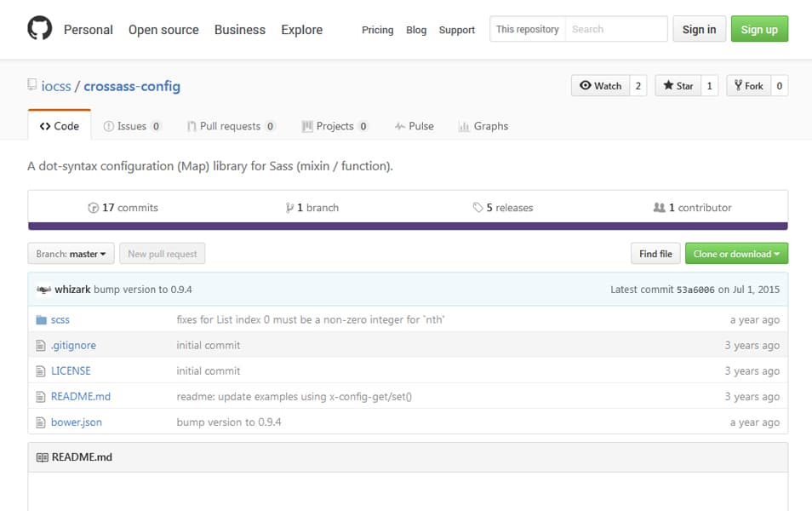Open README.md in the file list

[x=81, y=397]
